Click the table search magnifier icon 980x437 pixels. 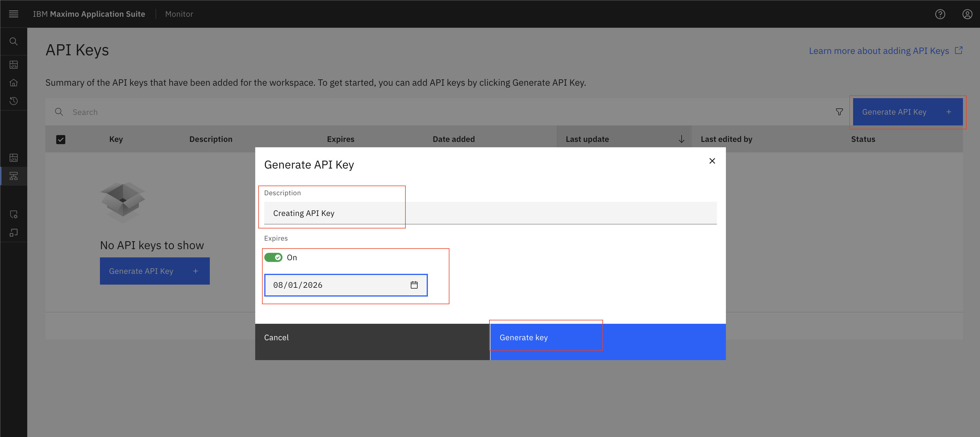pos(59,112)
